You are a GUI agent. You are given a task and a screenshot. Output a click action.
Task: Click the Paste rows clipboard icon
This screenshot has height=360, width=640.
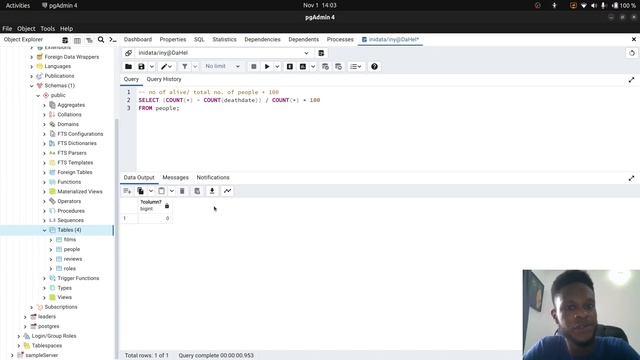click(x=162, y=191)
